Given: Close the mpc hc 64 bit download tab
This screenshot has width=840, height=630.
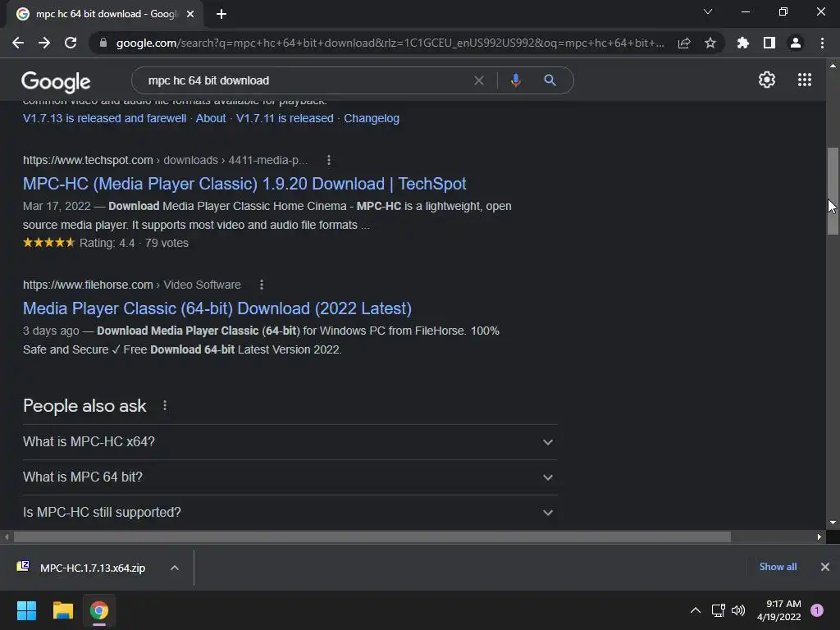Looking at the screenshot, I should [190, 14].
